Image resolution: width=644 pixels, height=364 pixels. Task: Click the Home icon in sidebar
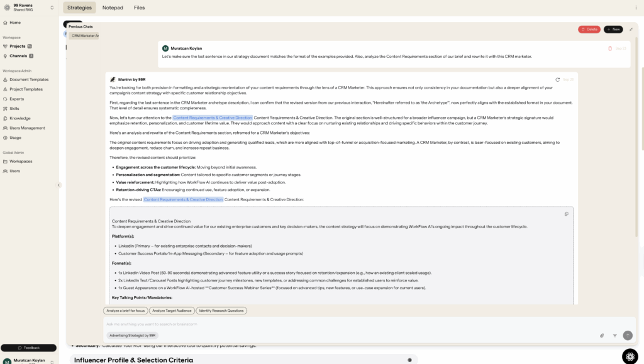tap(6, 23)
